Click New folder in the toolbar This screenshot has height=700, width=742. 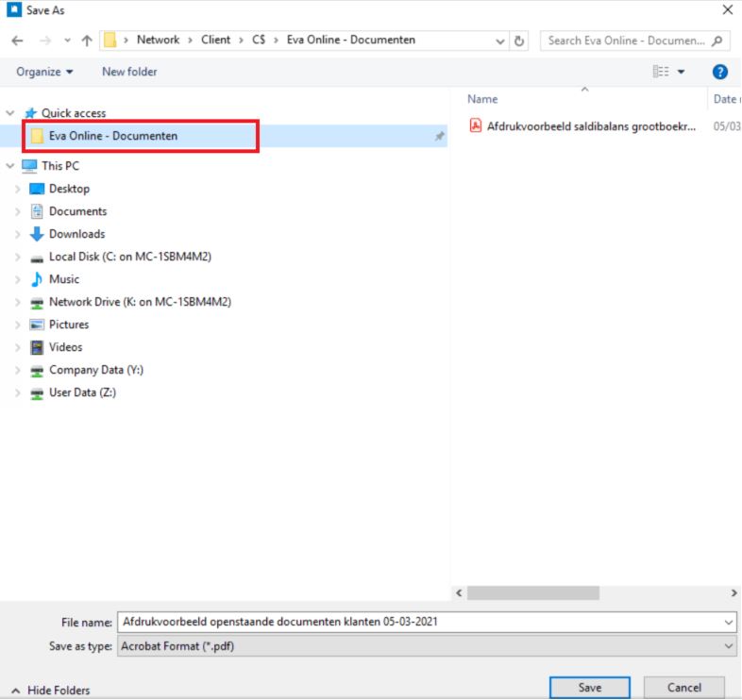coord(129,72)
